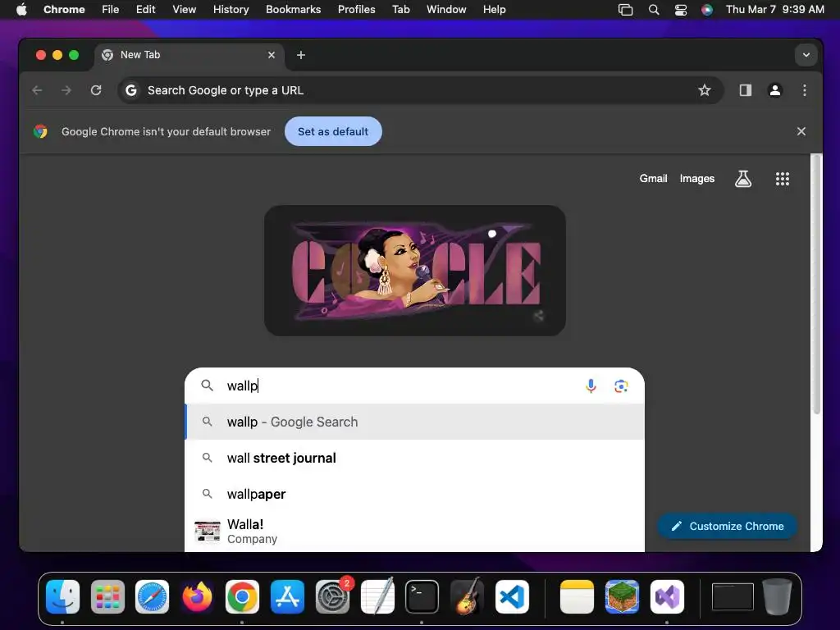This screenshot has width=840, height=630.
Task: Expand the tab search dropdown arrow
Action: tap(806, 55)
